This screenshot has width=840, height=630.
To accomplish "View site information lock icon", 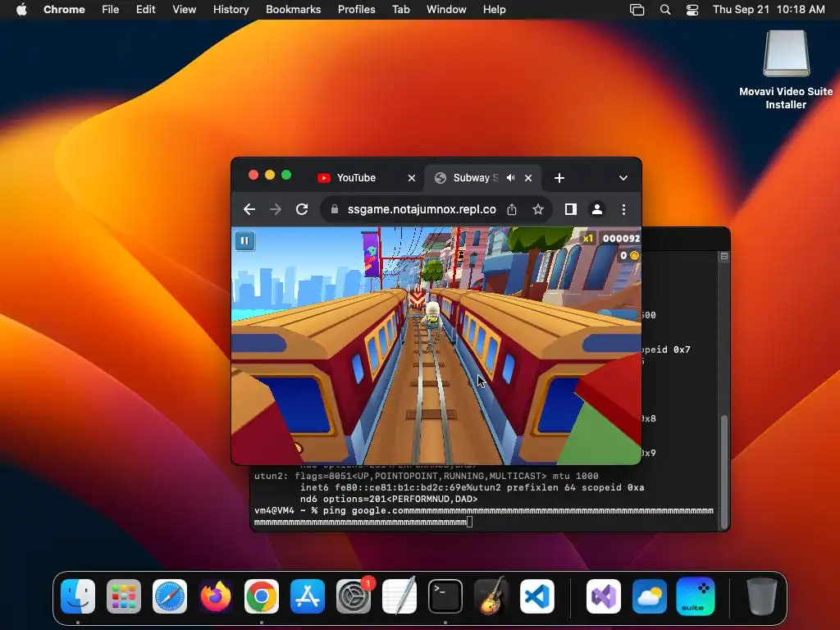I will pyautogui.click(x=335, y=209).
